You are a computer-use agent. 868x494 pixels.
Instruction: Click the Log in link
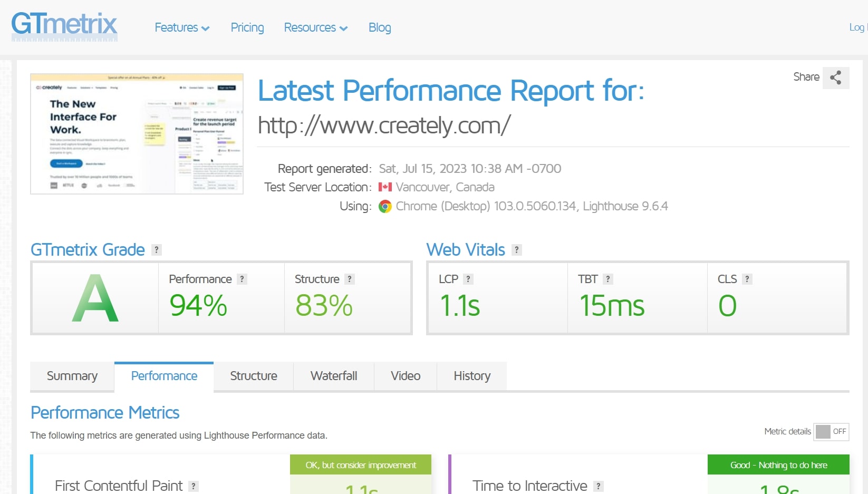click(858, 27)
